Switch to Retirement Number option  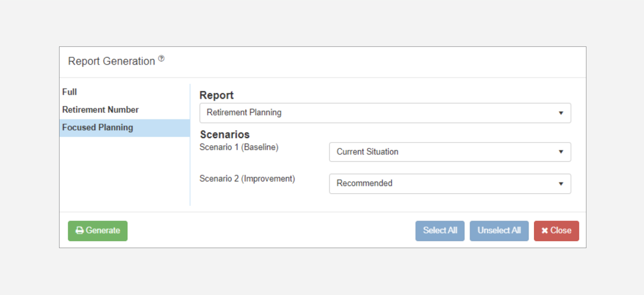100,110
